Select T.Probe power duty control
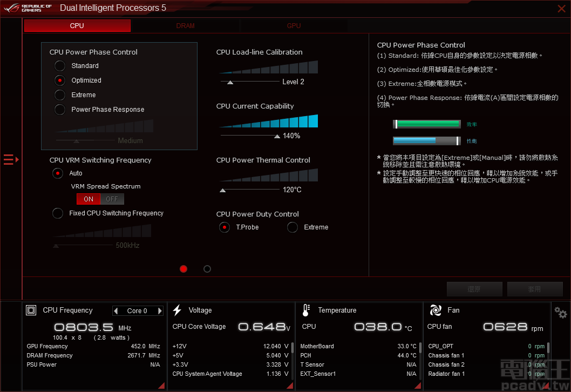571x392 pixels. coord(225,227)
